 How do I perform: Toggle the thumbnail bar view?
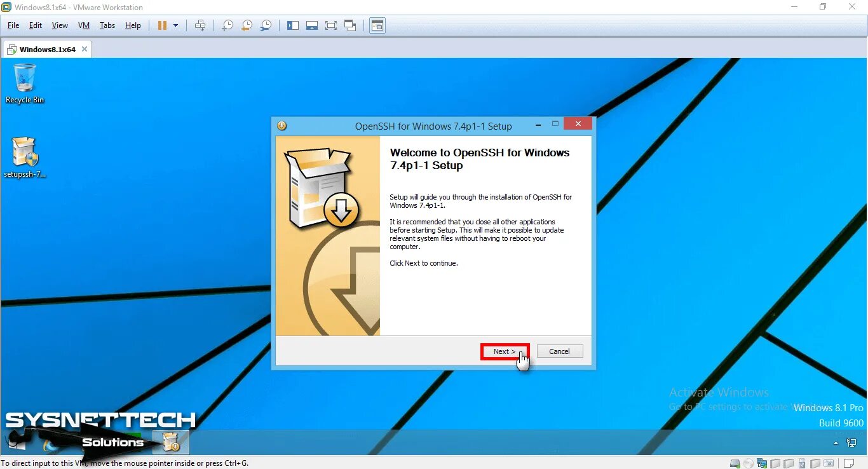311,25
